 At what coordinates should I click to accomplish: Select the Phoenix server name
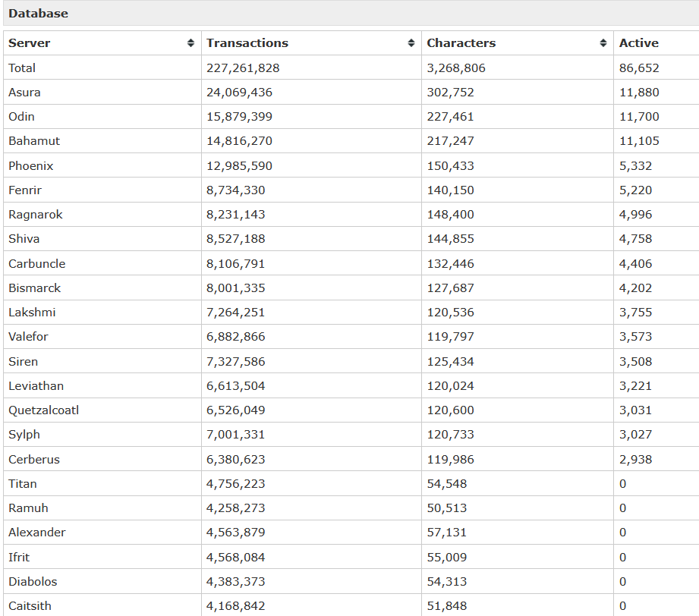[x=31, y=166]
